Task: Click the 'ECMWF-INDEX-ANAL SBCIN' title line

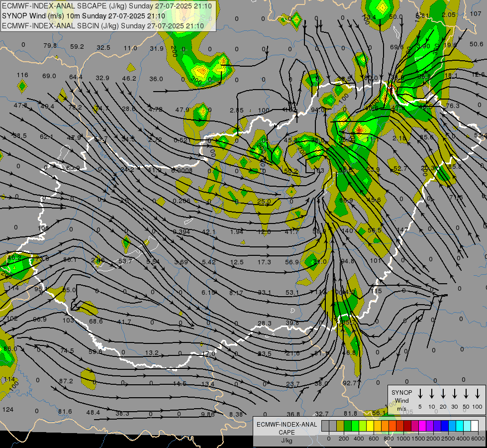Action: click(x=103, y=26)
